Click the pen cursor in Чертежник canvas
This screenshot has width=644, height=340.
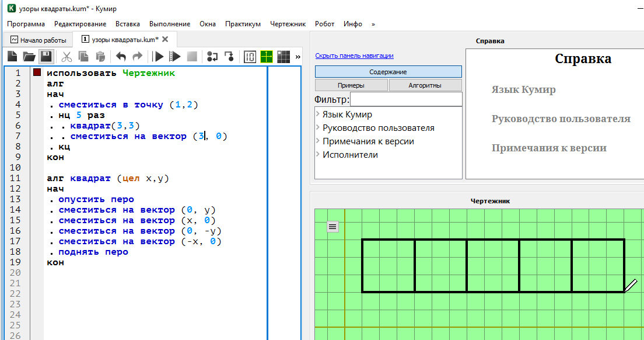pyautogui.click(x=631, y=286)
